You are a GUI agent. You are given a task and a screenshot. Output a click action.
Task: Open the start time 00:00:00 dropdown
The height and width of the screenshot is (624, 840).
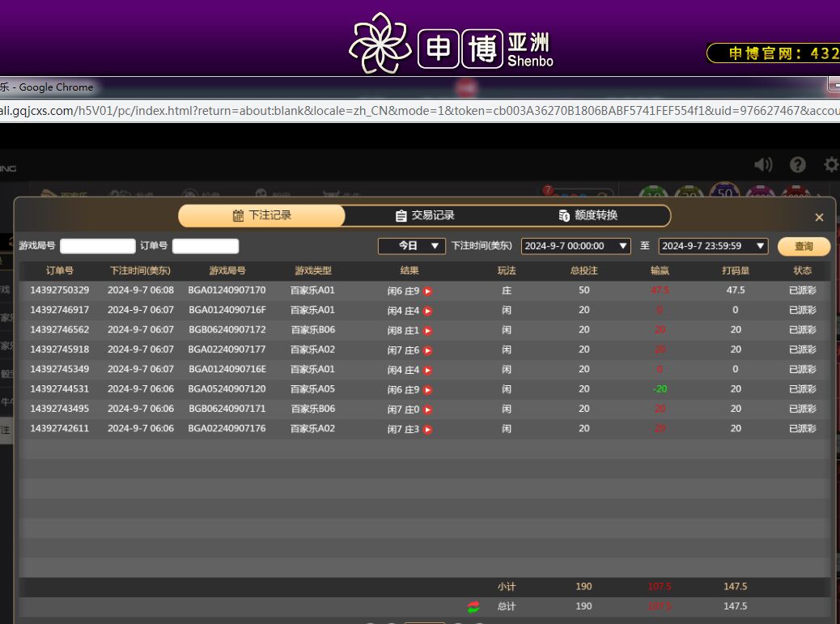(x=575, y=246)
